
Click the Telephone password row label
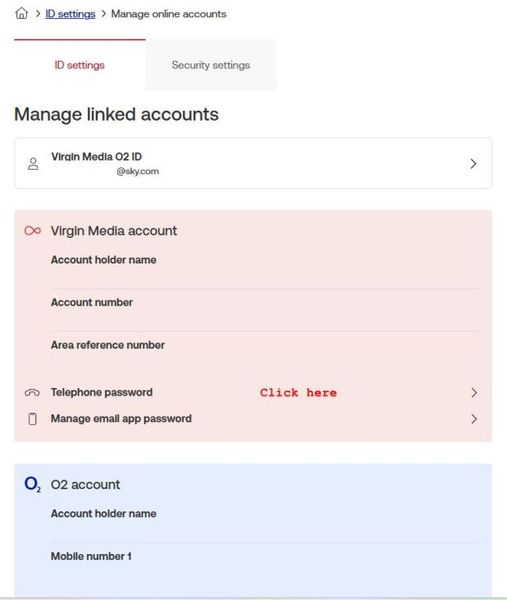click(102, 392)
